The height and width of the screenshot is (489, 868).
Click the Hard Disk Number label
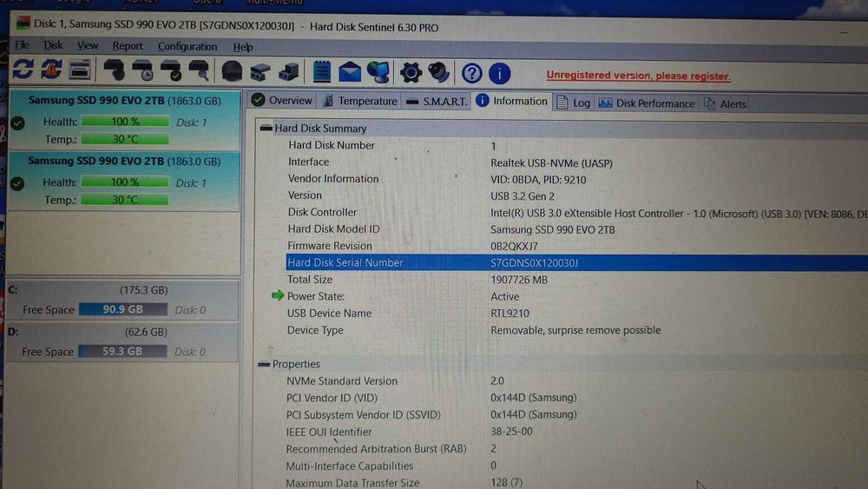[x=331, y=145]
